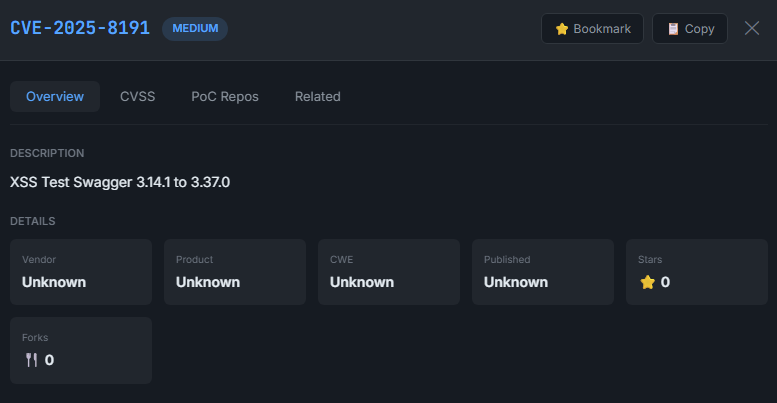Click the MEDIUM severity badge
777x403 pixels.
click(x=195, y=28)
